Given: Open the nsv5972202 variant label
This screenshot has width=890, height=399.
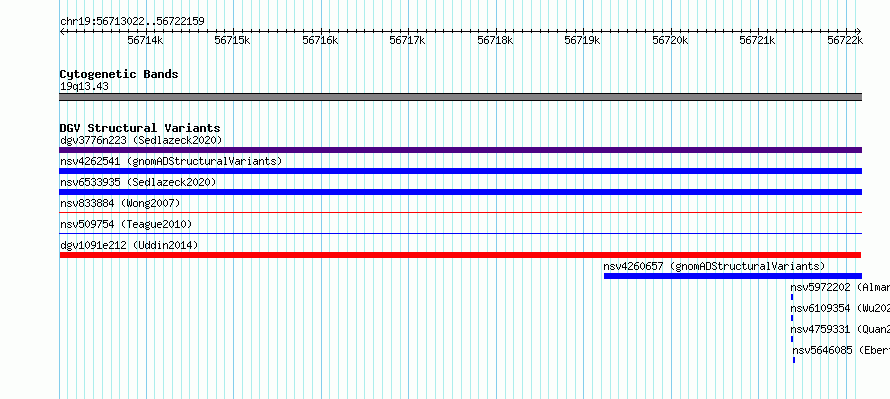Looking at the screenshot, I should pyautogui.click(x=840, y=287).
